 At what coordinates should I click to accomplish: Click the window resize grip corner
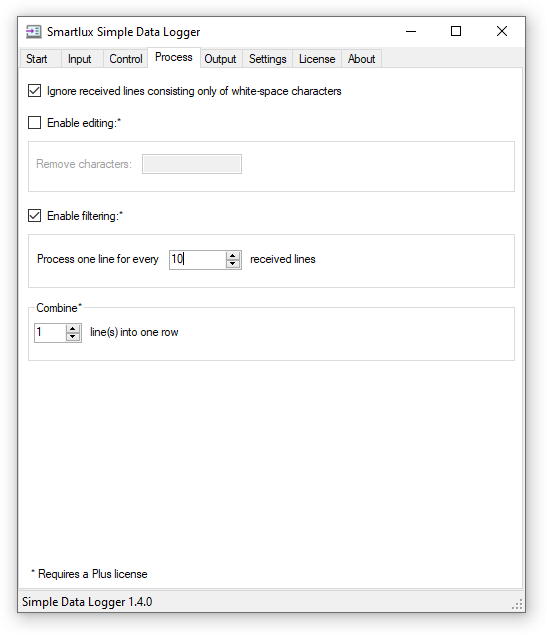click(x=517, y=605)
